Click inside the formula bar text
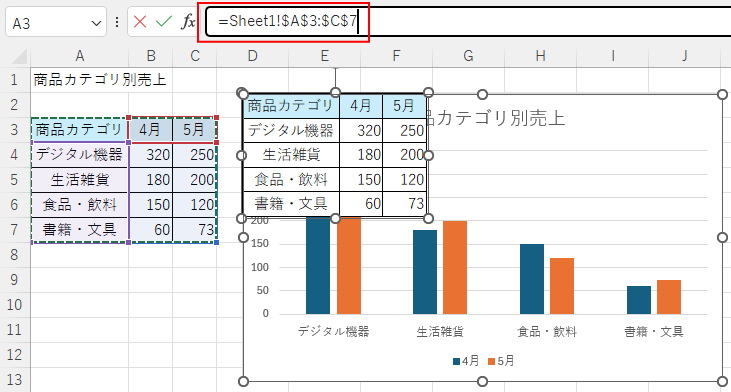The image size is (731, 392). point(288,21)
